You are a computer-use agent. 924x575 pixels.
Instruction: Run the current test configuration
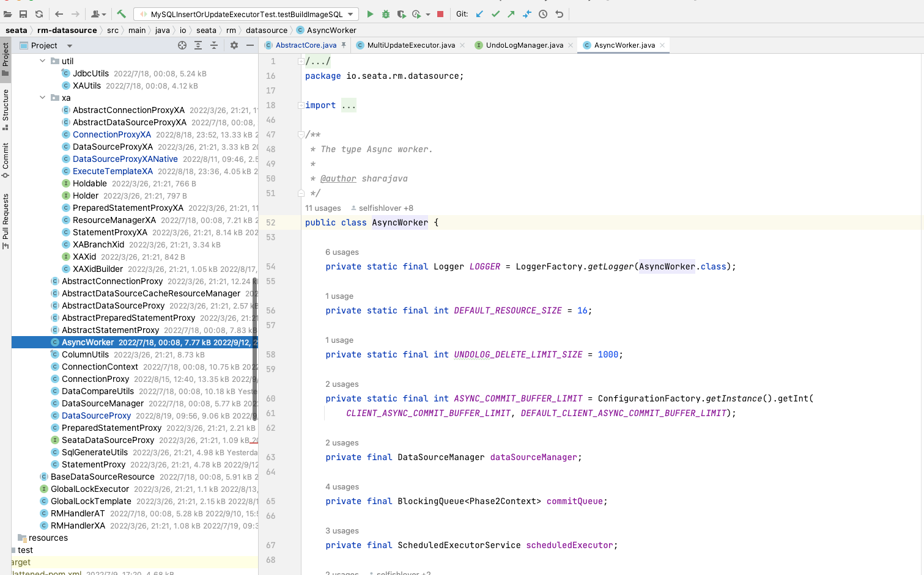370,14
